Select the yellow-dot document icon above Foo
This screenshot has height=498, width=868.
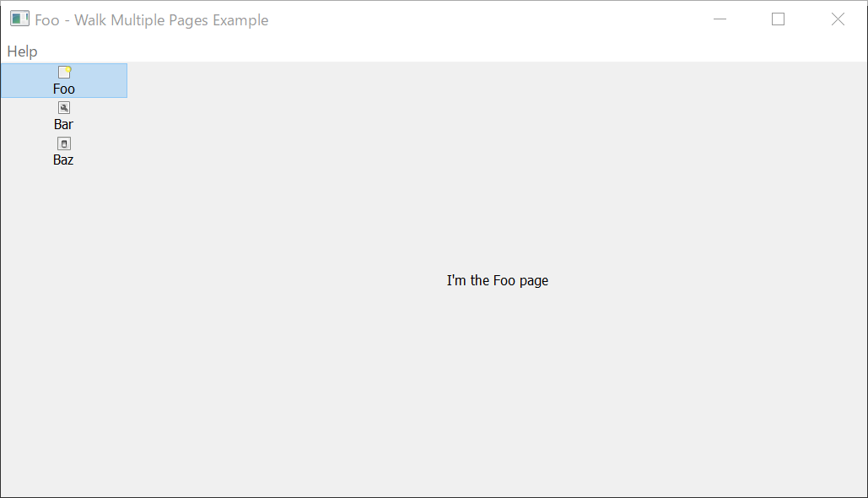click(x=63, y=72)
